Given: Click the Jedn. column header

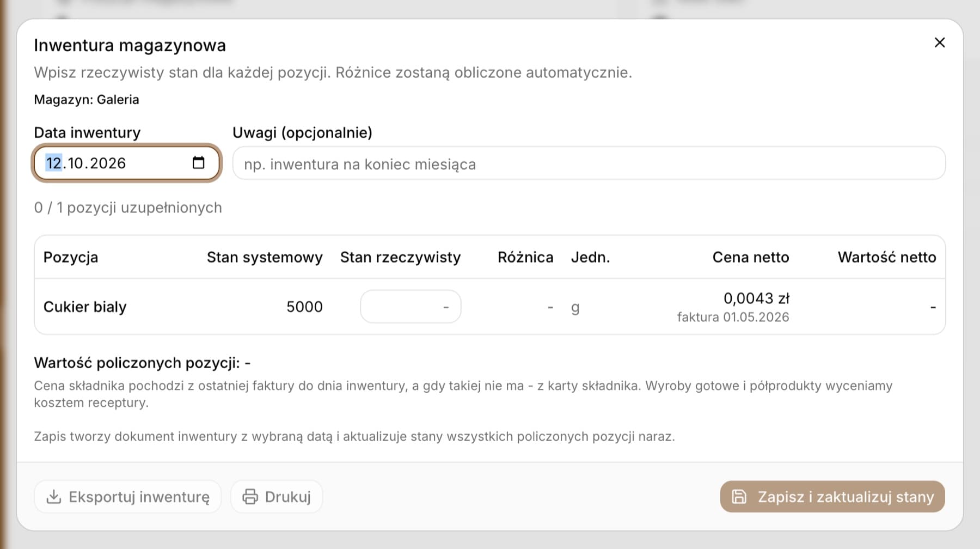Looking at the screenshot, I should 590,257.
